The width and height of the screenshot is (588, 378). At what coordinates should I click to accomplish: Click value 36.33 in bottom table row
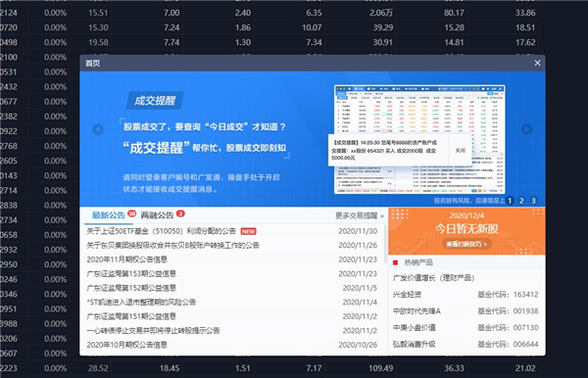(x=454, y=368)
